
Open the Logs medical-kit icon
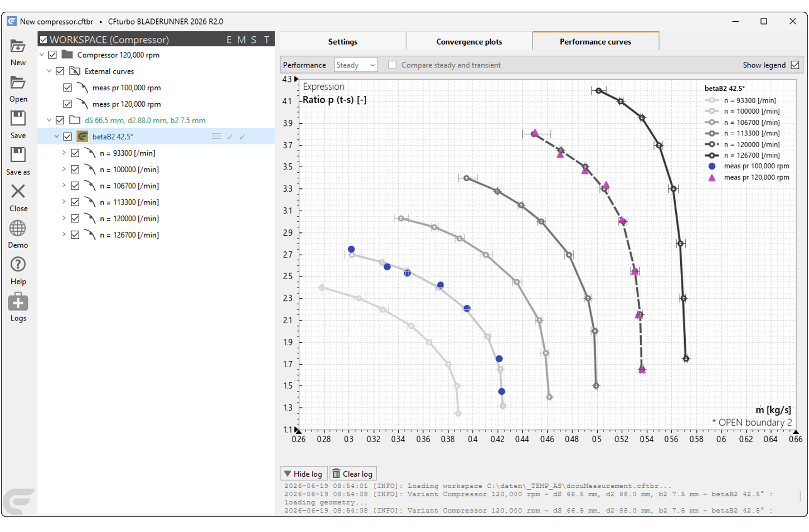pyautogui.click(x=18, y=301)
